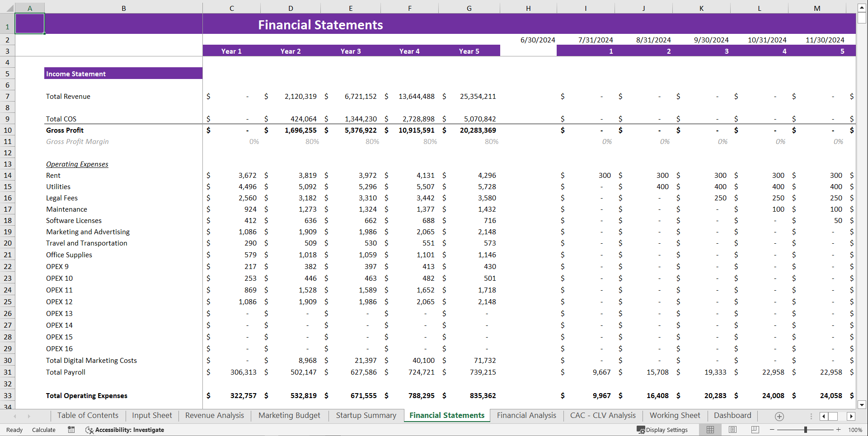Select row 33 header
This screenshot has height=436, width=868.
(x=8, y=395)
